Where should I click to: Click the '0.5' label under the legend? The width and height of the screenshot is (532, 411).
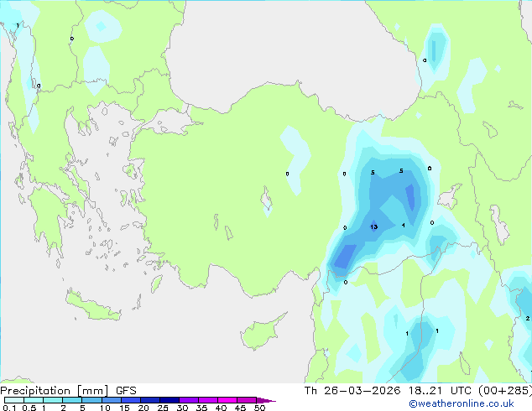(29, 408)
